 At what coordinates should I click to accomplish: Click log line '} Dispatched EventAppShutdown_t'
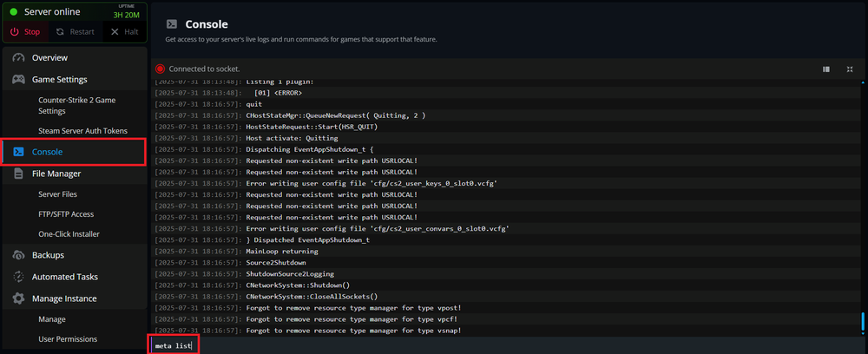(x=308, y=239)
